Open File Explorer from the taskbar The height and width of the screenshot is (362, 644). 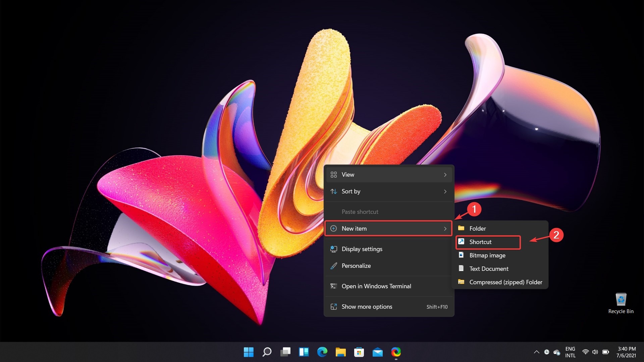[x=341, y=352]
